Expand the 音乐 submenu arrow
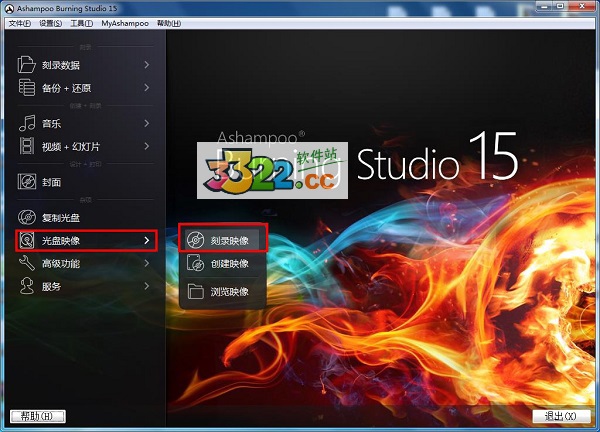 click(147, 123)
